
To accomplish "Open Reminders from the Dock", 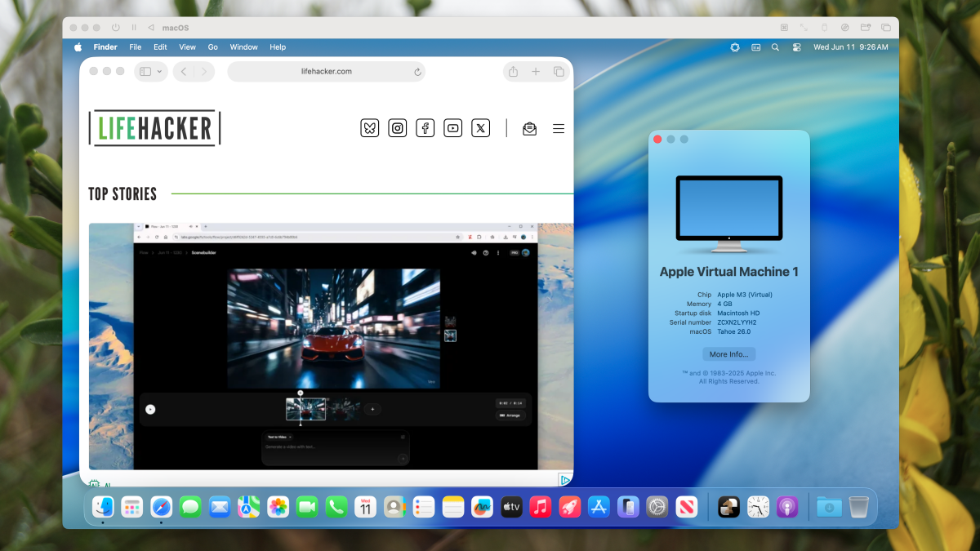I will tap(423, 507).
